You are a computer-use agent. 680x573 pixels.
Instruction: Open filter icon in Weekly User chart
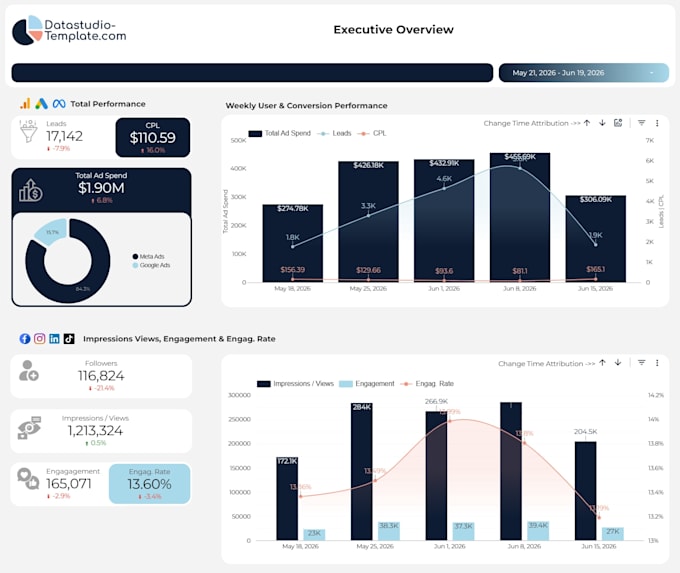tap(641, 123)
